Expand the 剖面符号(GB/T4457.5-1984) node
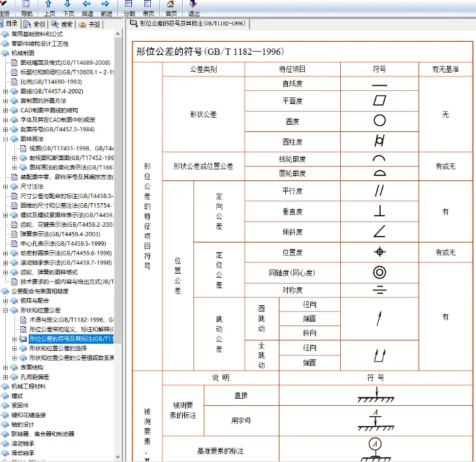476x462 pixels. pos(5,129)
